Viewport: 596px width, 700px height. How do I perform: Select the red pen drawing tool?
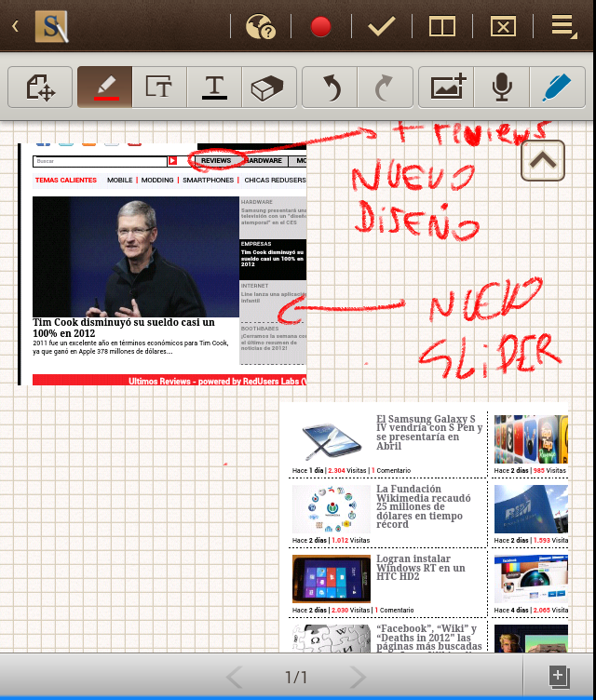105,87
